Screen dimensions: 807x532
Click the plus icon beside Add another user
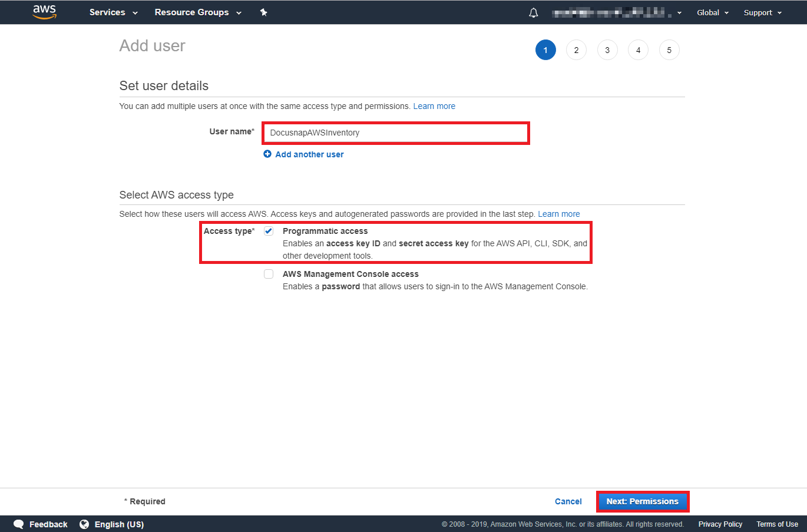pyautogui.click(x=267, y=154)
